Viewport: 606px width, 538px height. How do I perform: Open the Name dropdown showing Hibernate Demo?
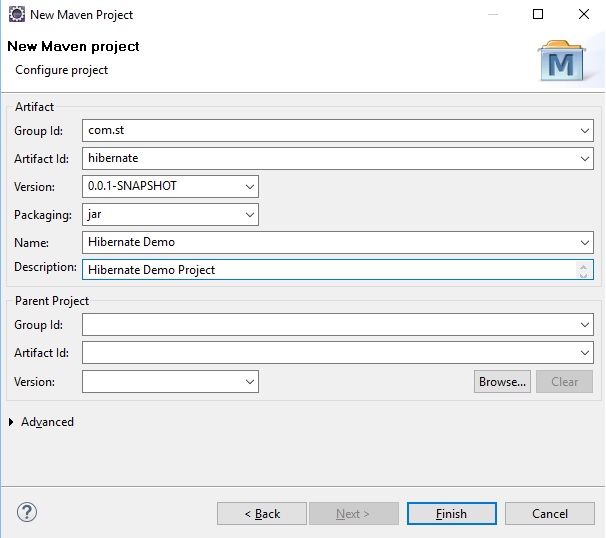click(x=585, y=242)
